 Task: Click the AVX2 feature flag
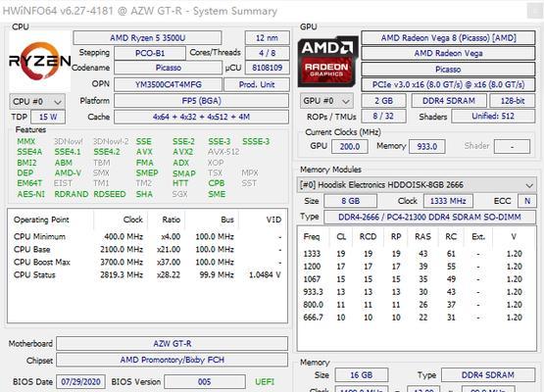pos(183,152)
